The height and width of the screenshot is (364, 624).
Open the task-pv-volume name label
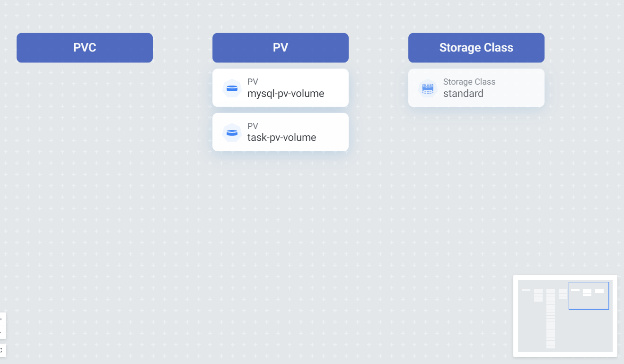(281, 138)
